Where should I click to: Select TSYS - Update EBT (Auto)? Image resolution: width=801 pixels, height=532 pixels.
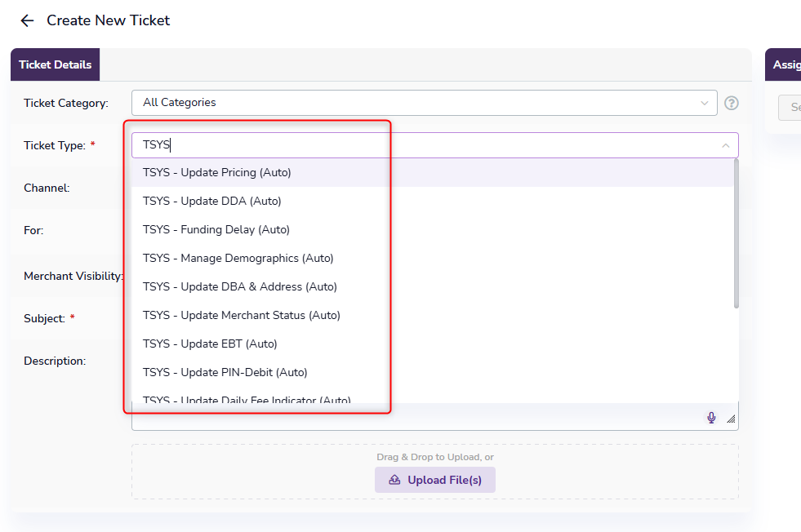pos(210,344)
